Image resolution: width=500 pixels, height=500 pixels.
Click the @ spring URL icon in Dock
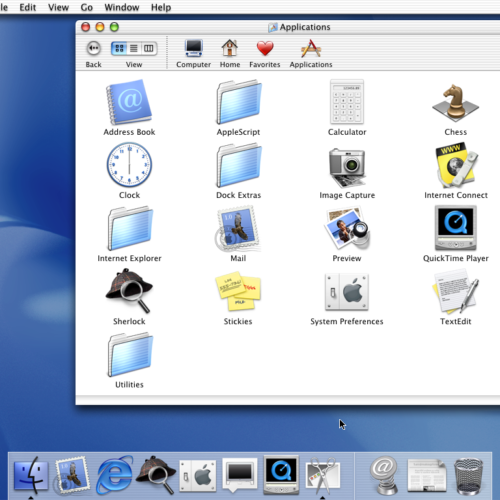(x=385, y=475)
